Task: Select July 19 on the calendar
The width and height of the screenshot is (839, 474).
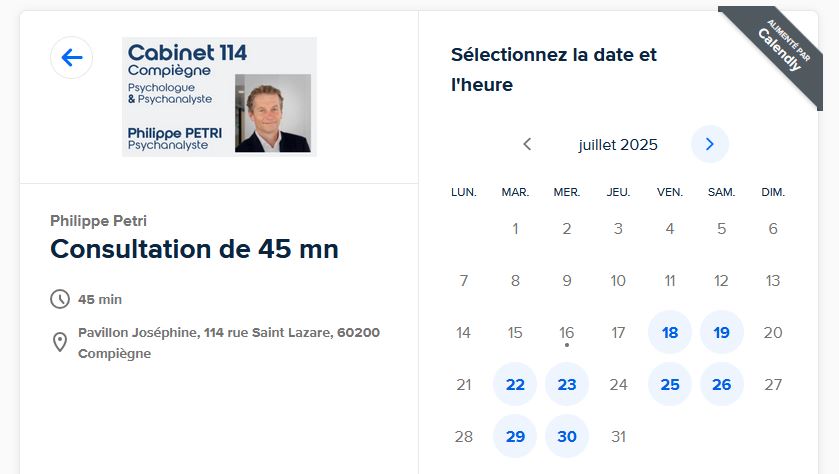Action: 721,332
